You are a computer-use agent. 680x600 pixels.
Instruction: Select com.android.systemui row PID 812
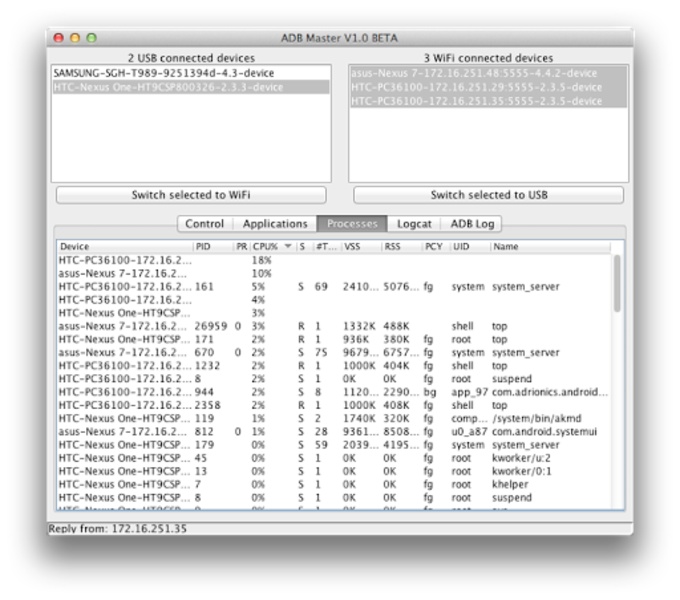click(x=334, y=432)
